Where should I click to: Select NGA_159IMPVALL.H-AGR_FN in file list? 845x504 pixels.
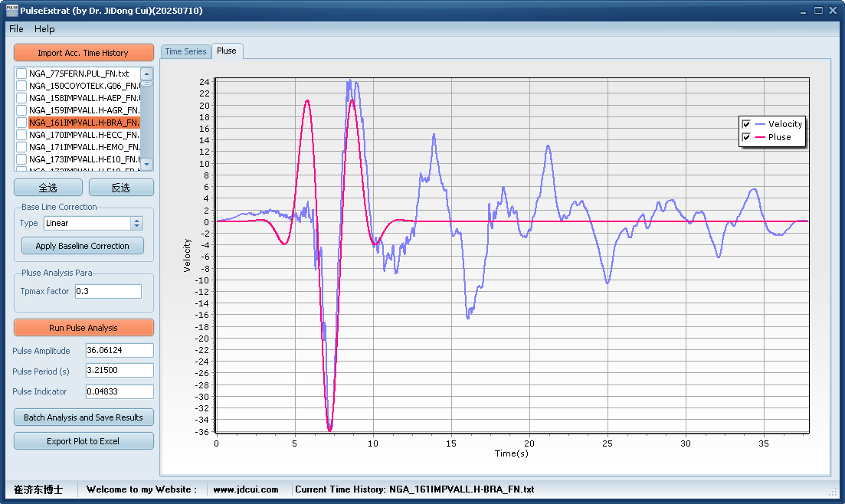(x=84, y=110)
